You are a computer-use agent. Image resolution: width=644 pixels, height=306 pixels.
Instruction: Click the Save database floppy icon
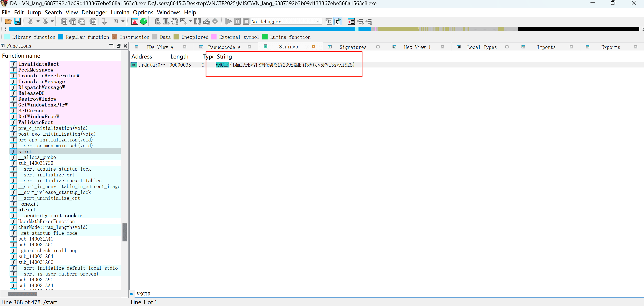point(17,22)
